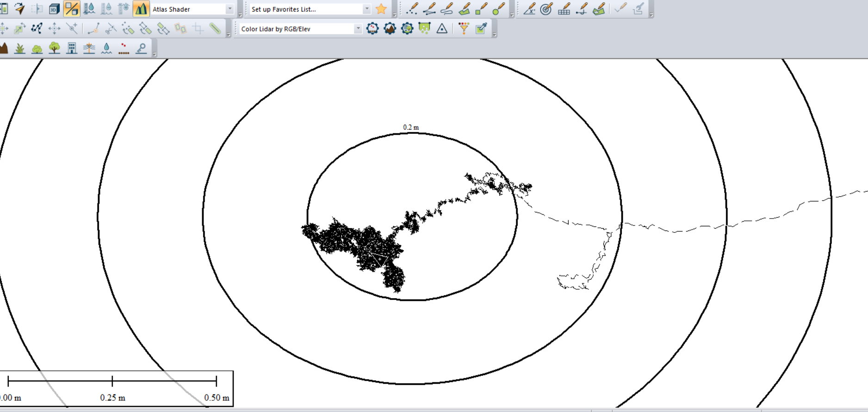868x412 pixels.
Task: Click the water droplet classification icon
Action: click(106, 48)
